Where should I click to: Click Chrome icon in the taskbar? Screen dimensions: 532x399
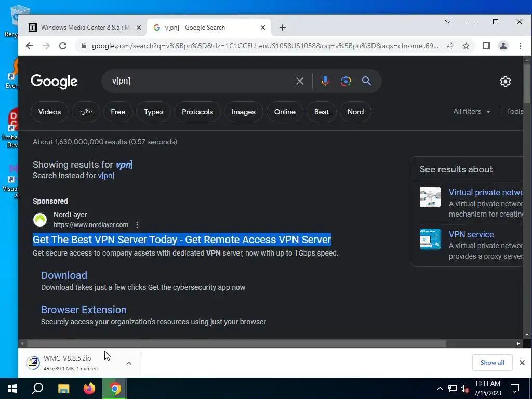tap(115, 389)
